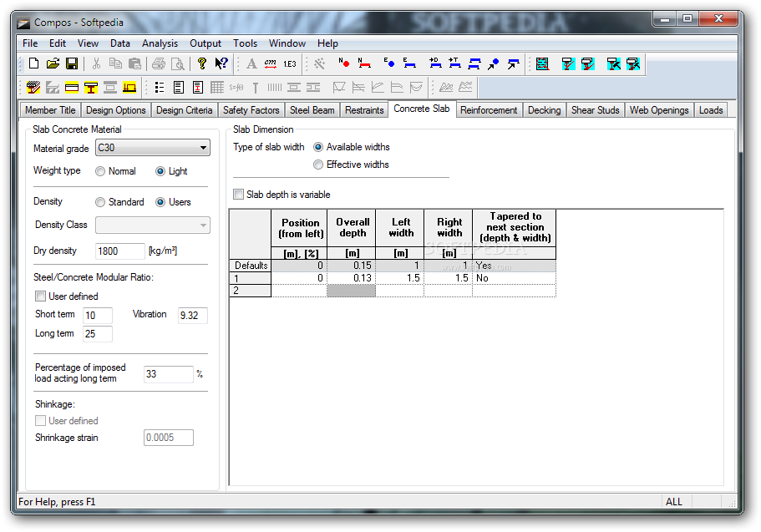The height and width of the screenshot is (532, 761).
Task: Click the blue E dot edit-node icon
Action: [389, 63]
